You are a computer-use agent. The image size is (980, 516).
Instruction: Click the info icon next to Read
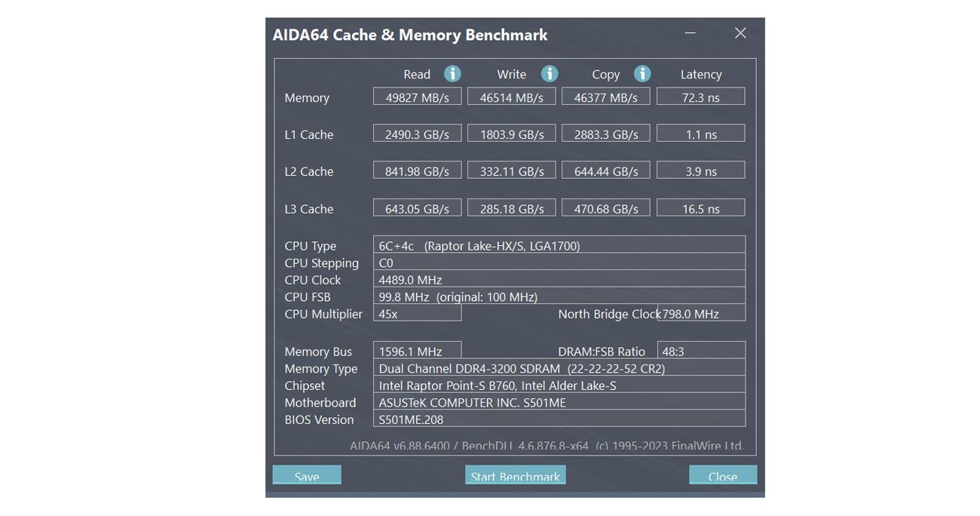point(452,74)
